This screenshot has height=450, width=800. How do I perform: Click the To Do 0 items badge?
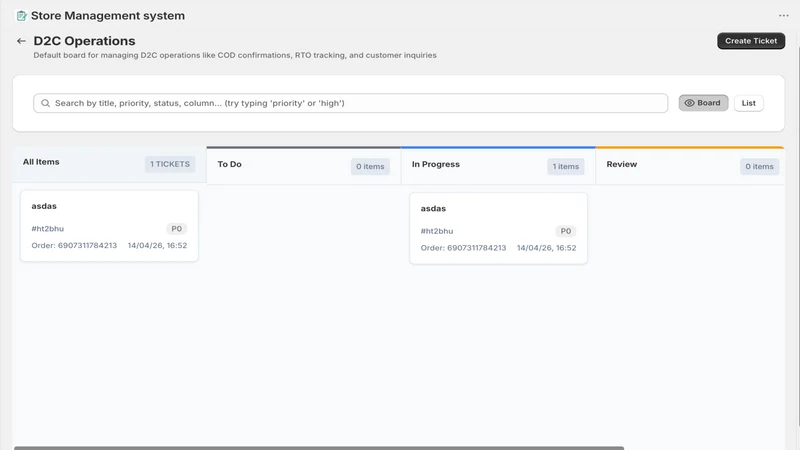tap(370, 166)
